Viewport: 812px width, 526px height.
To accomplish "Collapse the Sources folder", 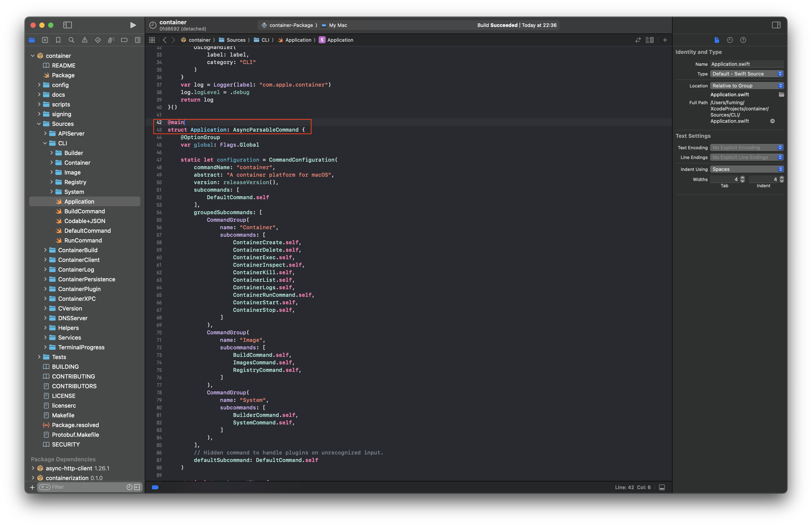I will (39, 124).
